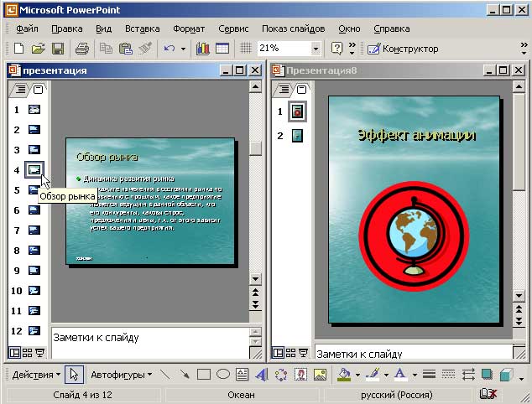Image resolution: width=532 pixels, height=404 pixels.
Task: Click the Undo arrow icon
Action: pyautogui.click(x=170, y=49)
